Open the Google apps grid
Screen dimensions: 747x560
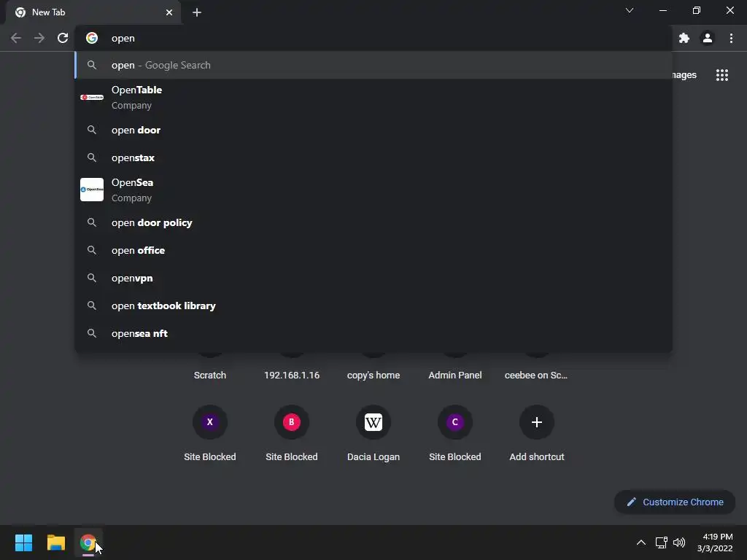[721, 75]
